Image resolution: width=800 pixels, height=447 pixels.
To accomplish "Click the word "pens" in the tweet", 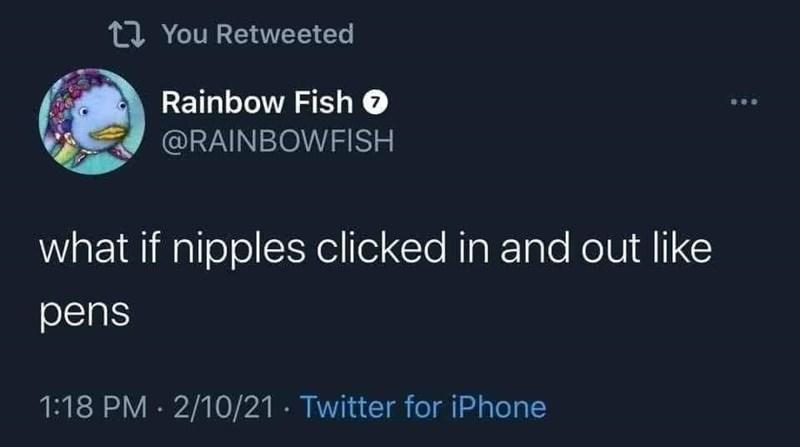I will 85,313.
